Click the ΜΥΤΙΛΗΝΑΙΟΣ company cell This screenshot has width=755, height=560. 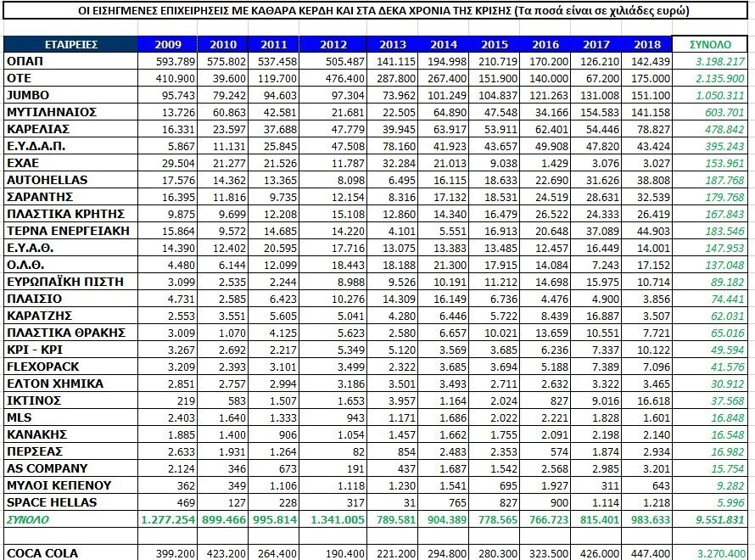coord(51,113)
